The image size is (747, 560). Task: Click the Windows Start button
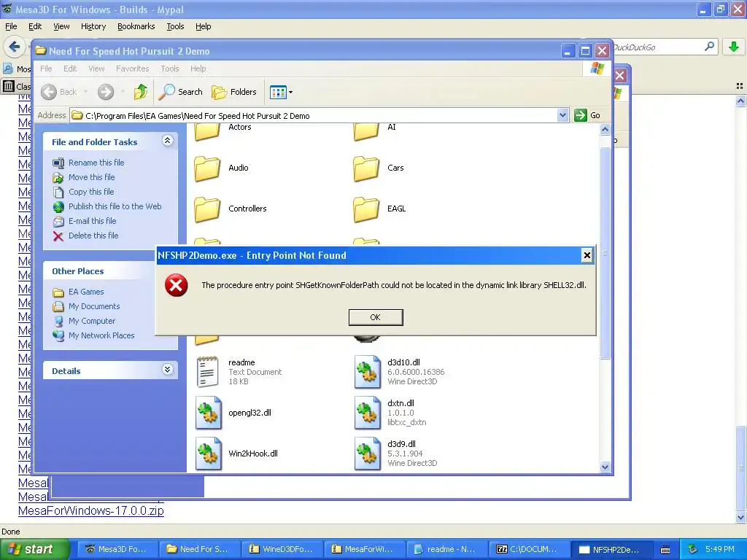[x=35, y=549]
